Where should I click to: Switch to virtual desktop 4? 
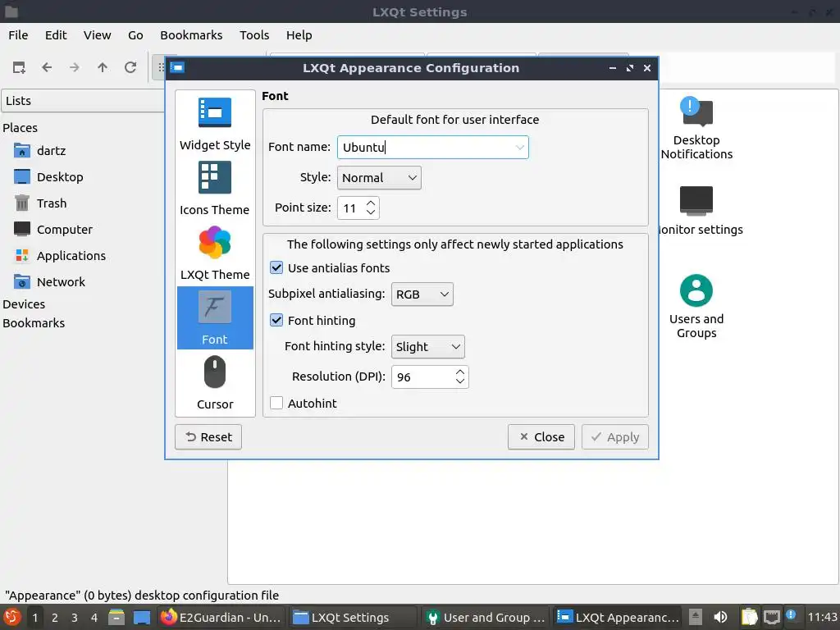(x=94, y=618)
